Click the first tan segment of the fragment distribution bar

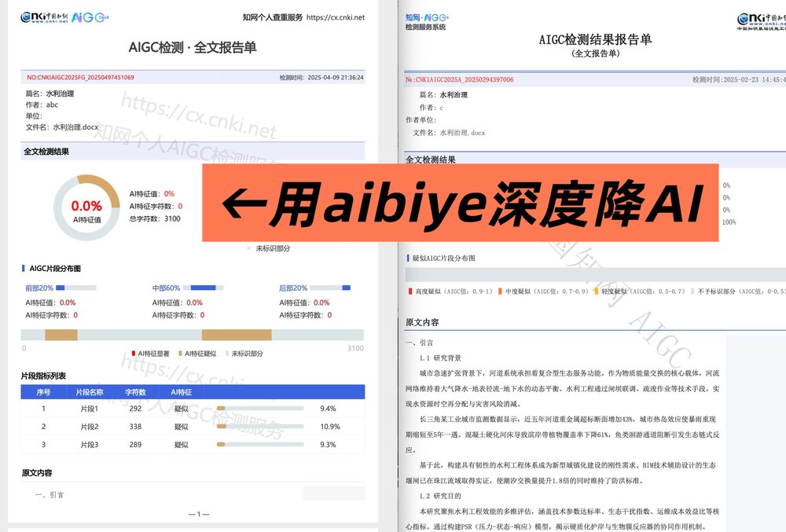point(61,335)
